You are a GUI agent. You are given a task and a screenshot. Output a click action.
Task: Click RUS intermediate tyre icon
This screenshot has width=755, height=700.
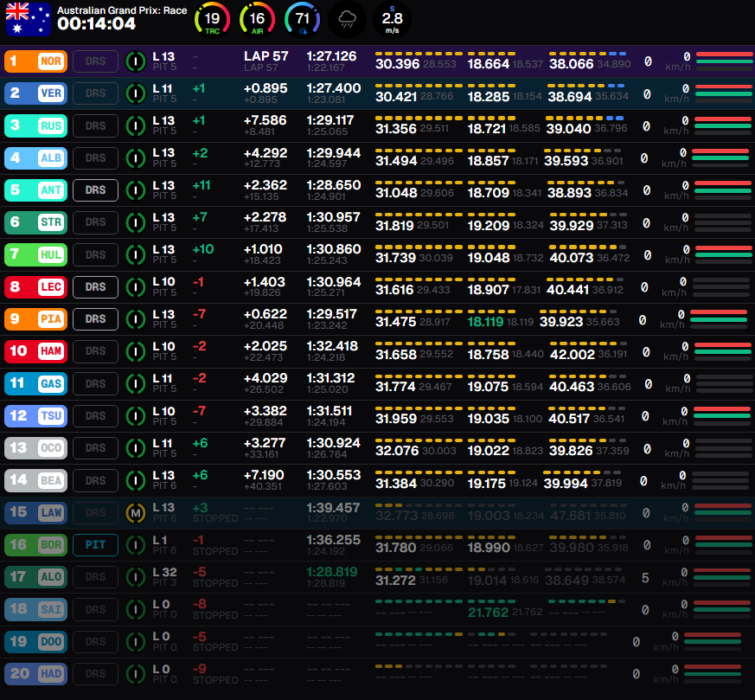(x=135, y=125)
